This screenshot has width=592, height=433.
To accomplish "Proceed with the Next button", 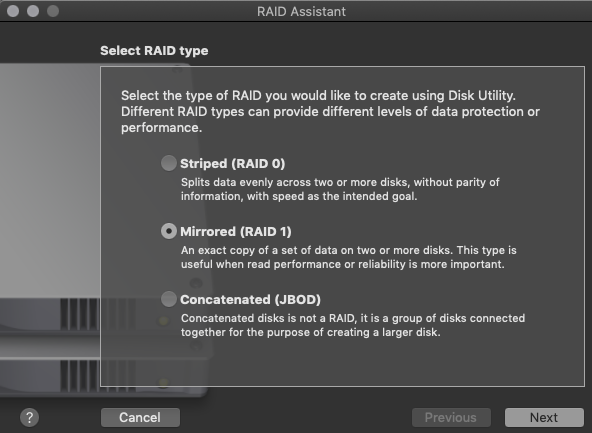I will (544, 417).
